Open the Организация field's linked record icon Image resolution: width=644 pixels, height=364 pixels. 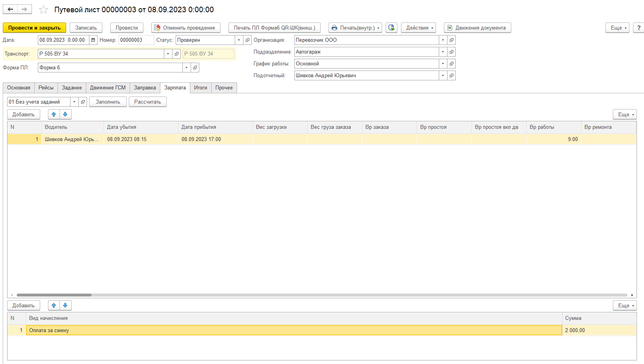point(452,40)
